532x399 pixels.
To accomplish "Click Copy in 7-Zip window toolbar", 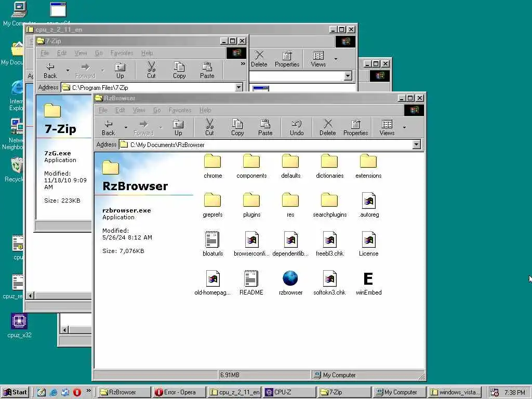I will tap(179, 70).
